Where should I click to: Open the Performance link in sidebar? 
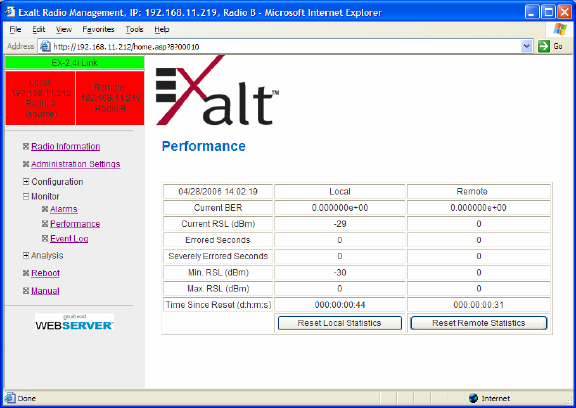pyautogui.click(x=75, y=224)
